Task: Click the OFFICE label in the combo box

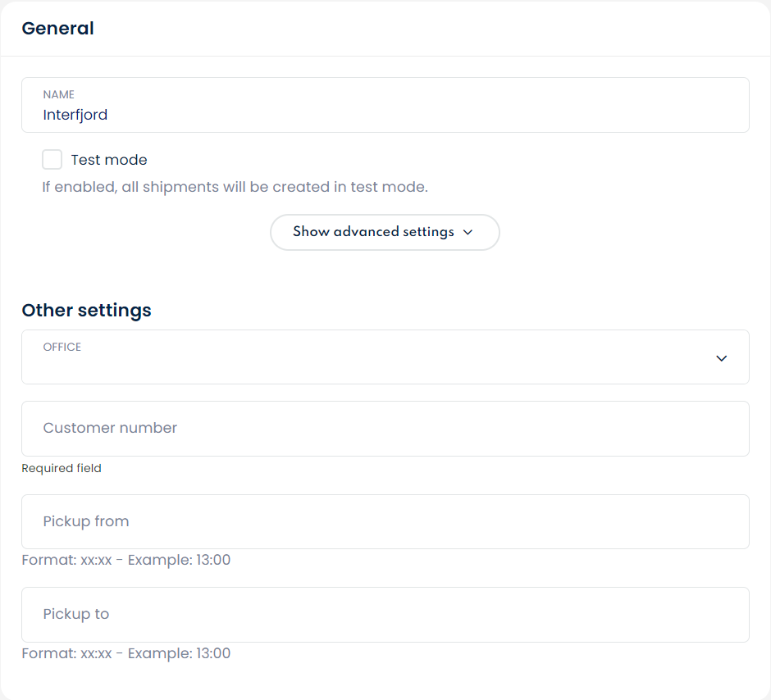Action: tap(62, 347)
